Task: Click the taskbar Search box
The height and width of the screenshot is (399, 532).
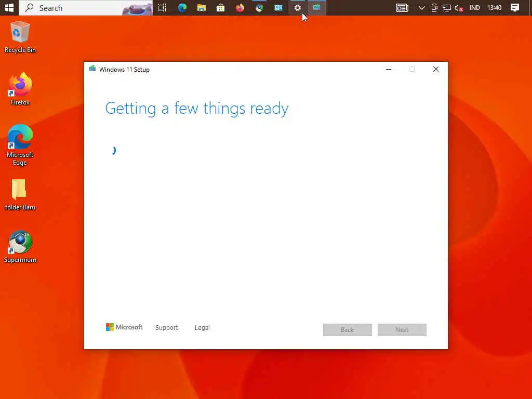Action: click(x=86, y=7)
